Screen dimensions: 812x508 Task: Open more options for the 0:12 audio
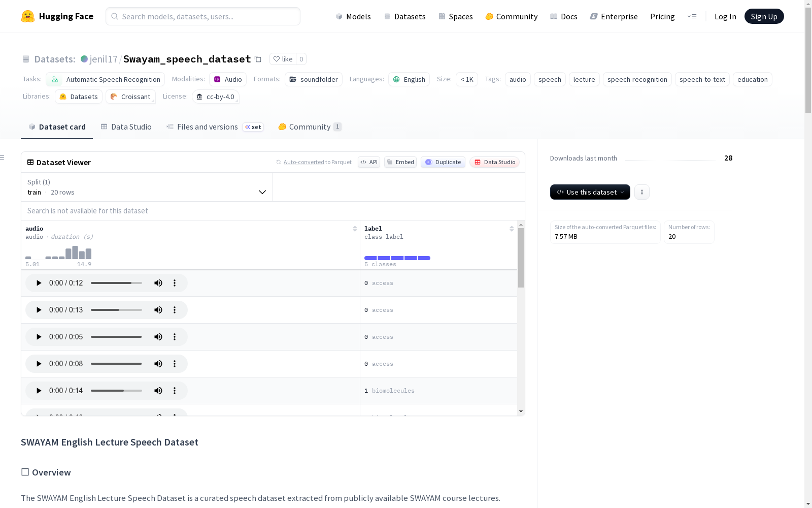pos(175,283)
